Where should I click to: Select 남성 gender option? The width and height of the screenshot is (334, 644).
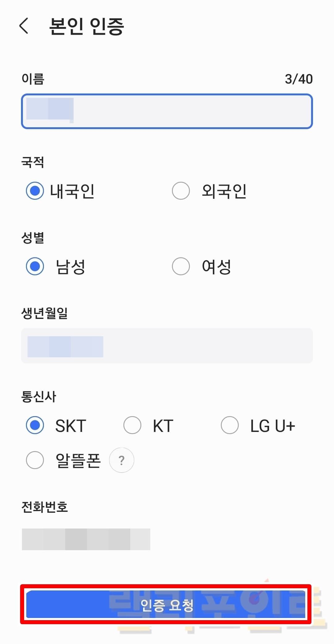coord(35,266)
